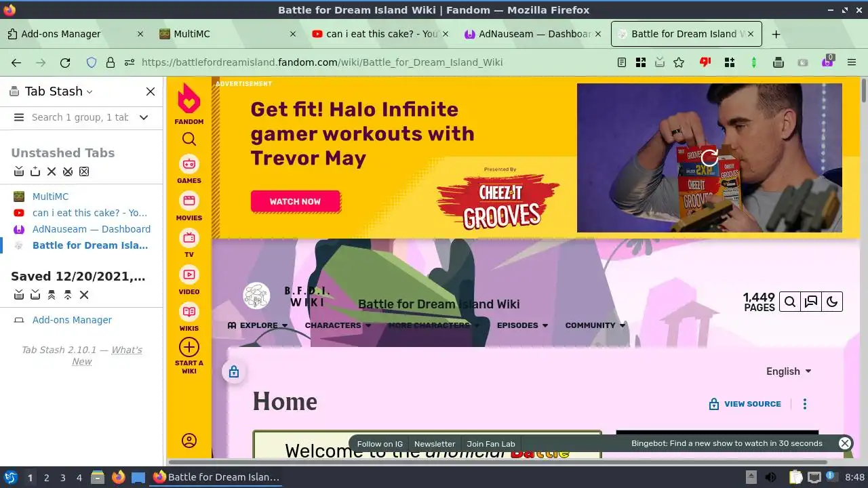The height and width of the screenshot is (488, 868).
Task: Switch to the MultiMC browser tab
Action: pyautogui.click(x=228, y=34)
